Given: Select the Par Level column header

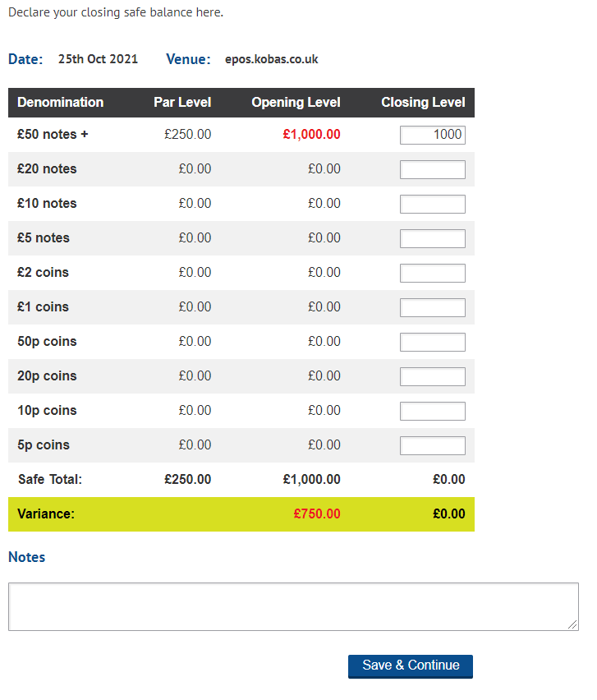Looking at the screenshot, I should tap(182, 103).
